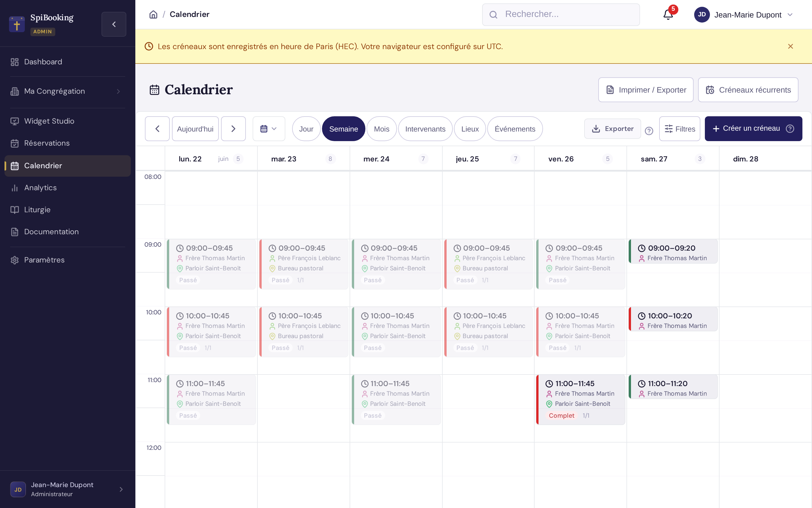
Task: Expand Ma Congrégation submenu
Action: click(68, 91)
